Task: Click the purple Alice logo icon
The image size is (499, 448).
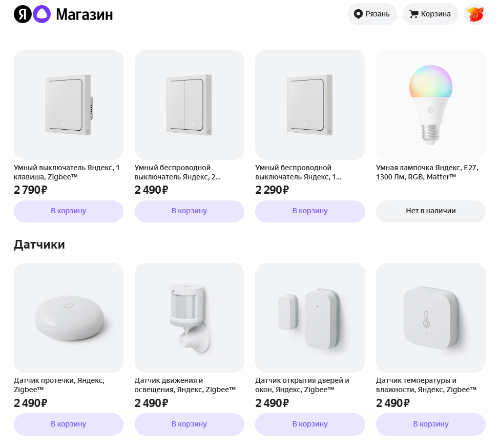Action: 42,14
